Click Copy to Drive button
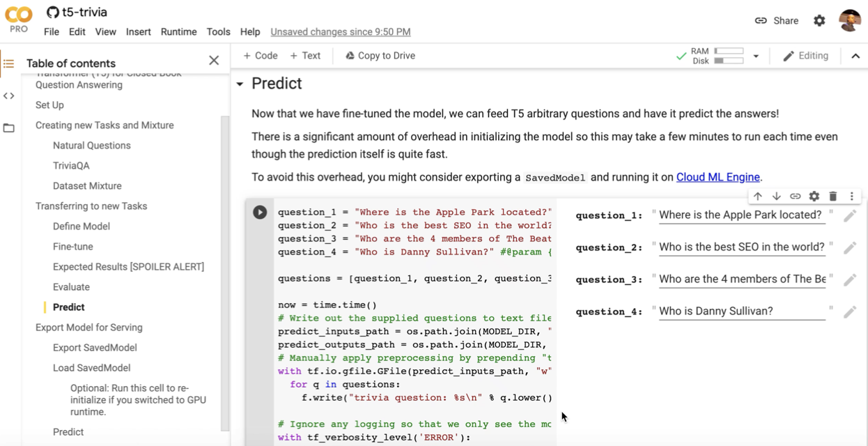 coord(380,56)
